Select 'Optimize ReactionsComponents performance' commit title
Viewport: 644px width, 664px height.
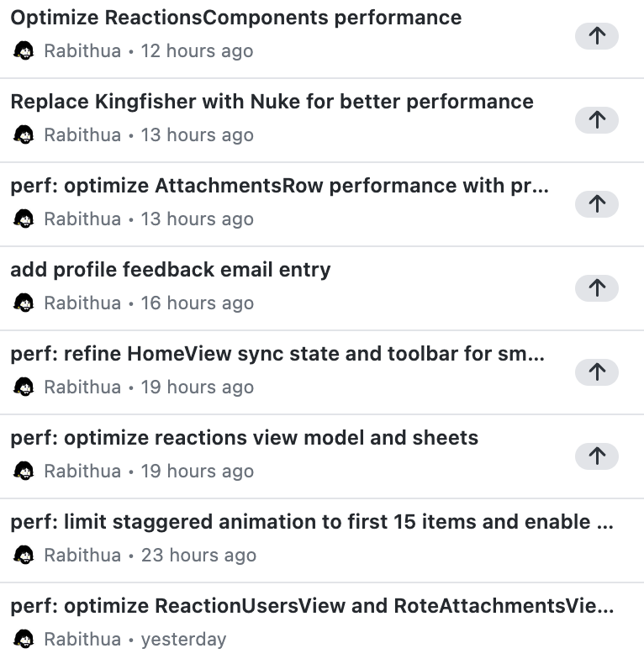235,18
